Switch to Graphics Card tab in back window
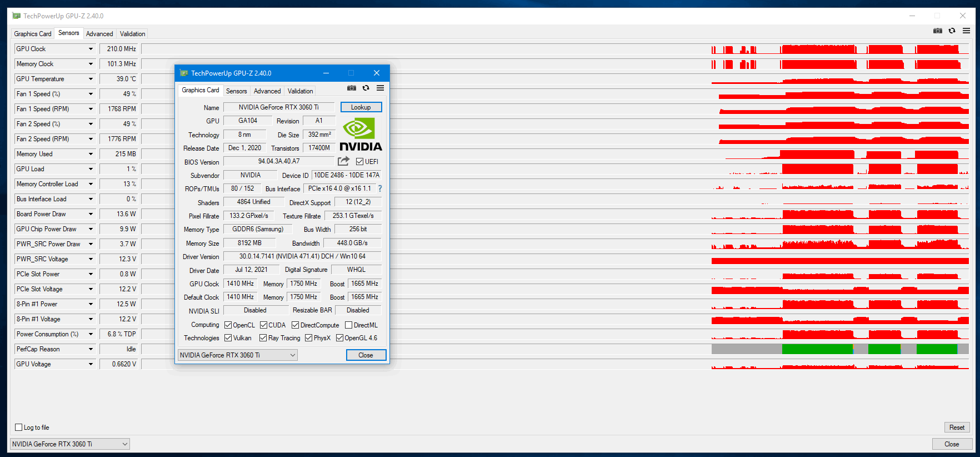 tap(33, 34)
